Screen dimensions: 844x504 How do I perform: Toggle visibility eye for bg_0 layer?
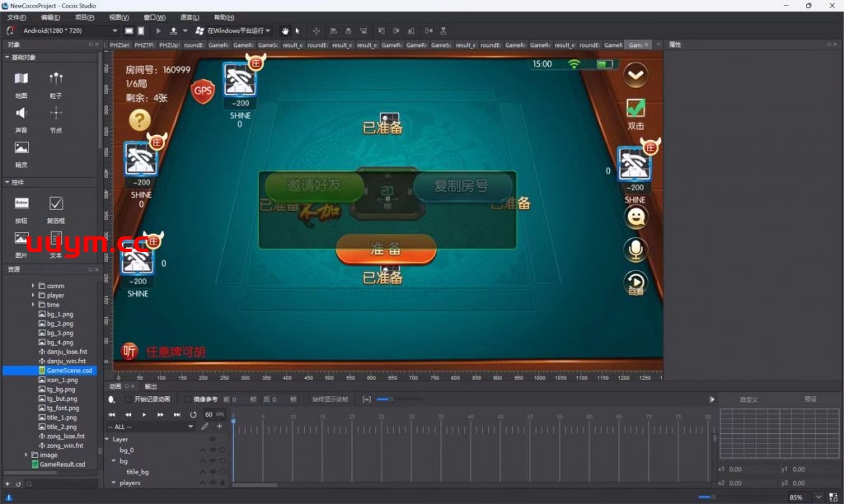pyautogui.click(x=213, y=450)
